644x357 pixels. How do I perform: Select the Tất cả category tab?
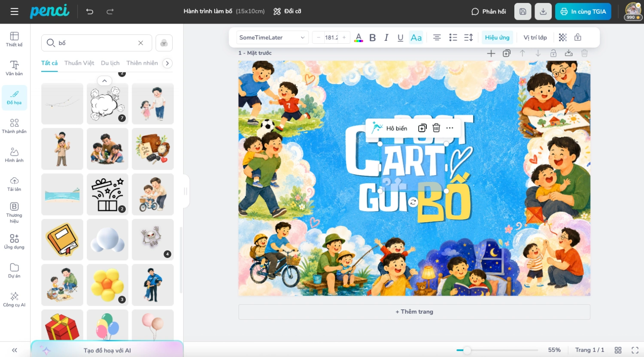[x=49, y=63]
